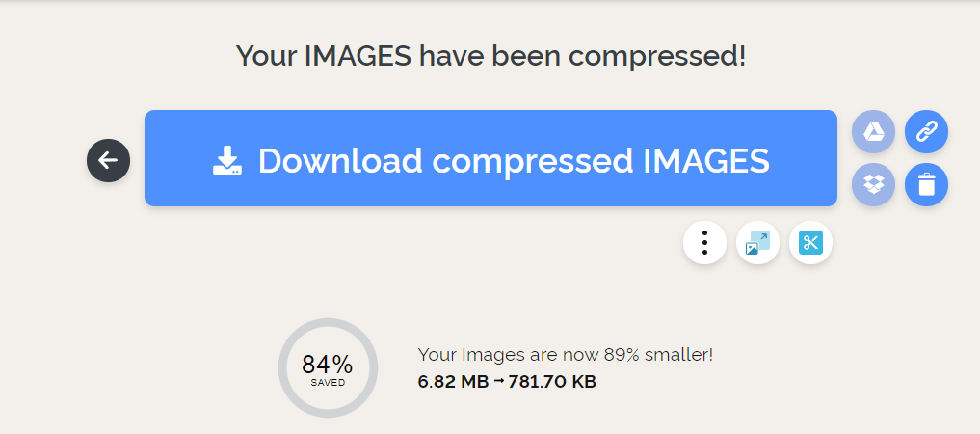Click the original size 6.82 MB
This screenshot has height=434, width=980.
point(453,382)
